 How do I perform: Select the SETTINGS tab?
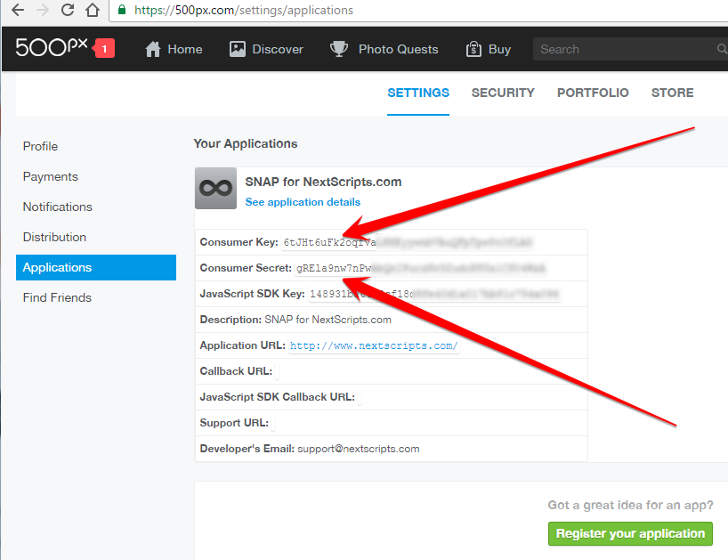point(418,93)
